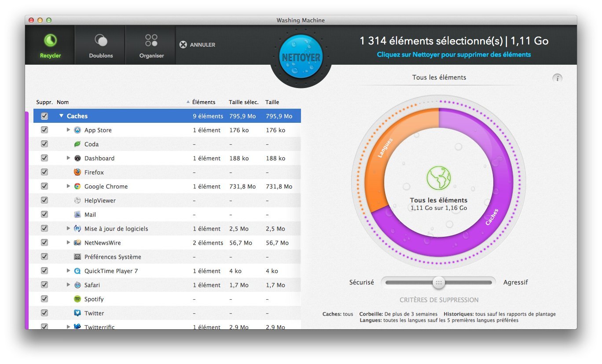The image size is (602, 364).
Task: Toggle the HelpViewer checkbox
Action: [x=44, y=200]
